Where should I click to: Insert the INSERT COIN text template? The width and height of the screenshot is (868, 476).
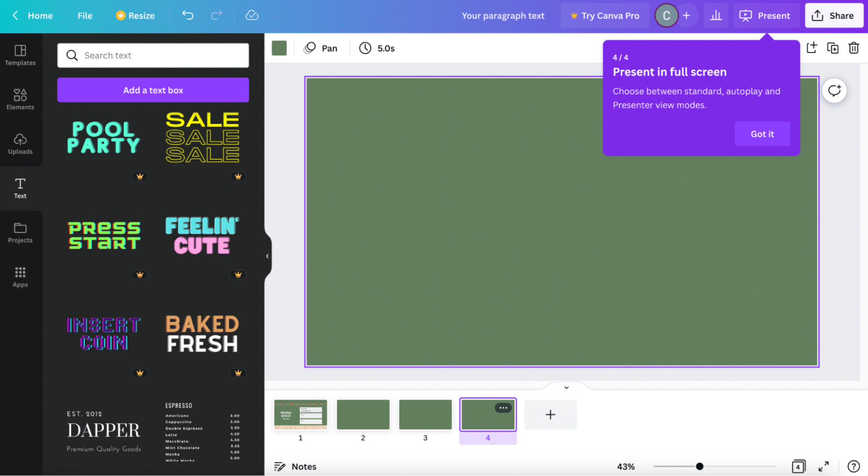click(x=103, y=333)
